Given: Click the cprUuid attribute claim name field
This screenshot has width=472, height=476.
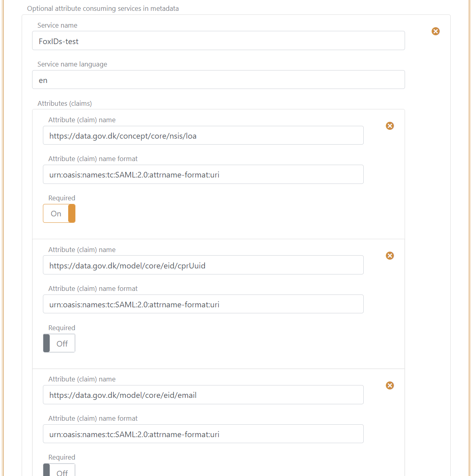Looking at the screenshot, I should pos(203,265).
